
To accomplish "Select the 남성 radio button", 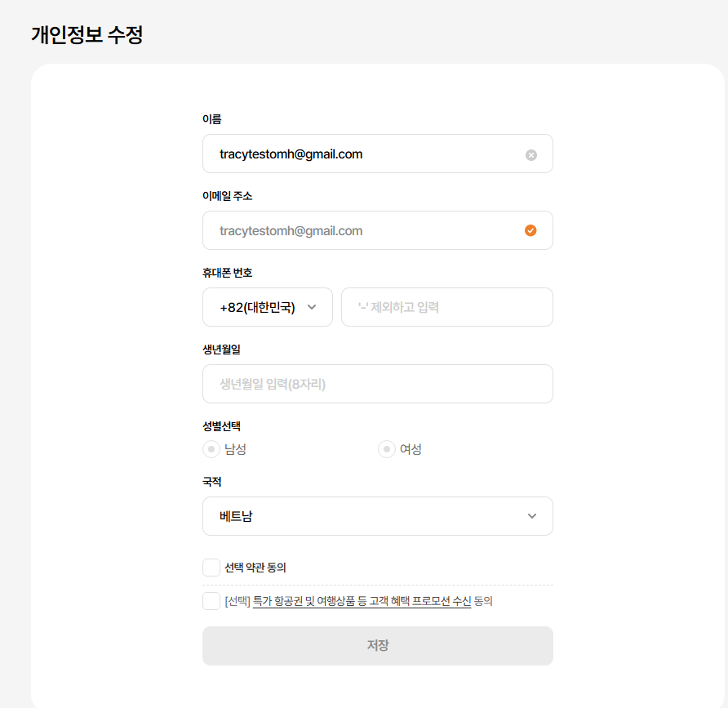I will (x=211, y=449).
